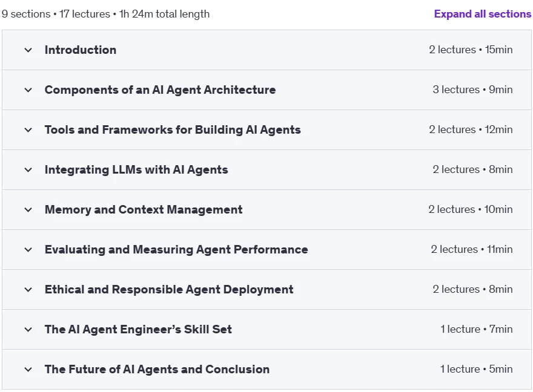Screen dimensions: 533x392
Task: Select Integrating LLMs with AI Agents title
Action: click(x=136, y=170)
